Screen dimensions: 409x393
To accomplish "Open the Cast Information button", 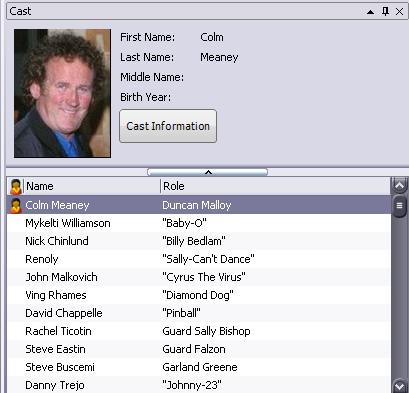I will 168,126.
